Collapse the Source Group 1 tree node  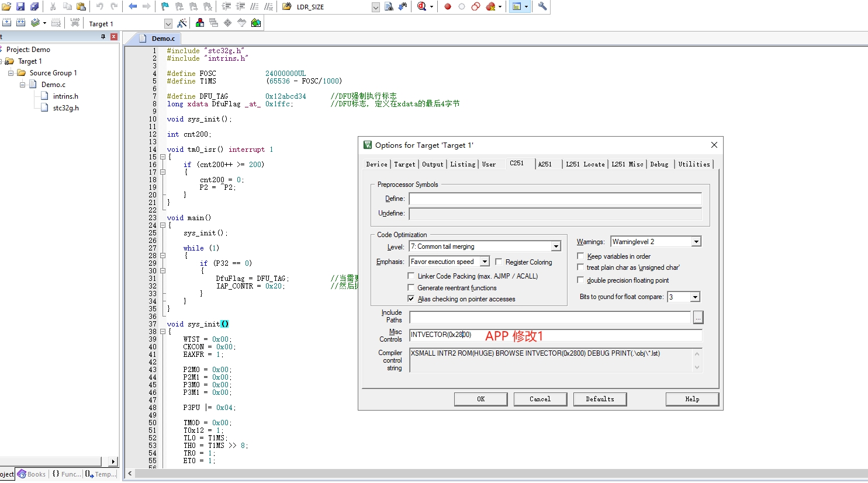[11, 73]
